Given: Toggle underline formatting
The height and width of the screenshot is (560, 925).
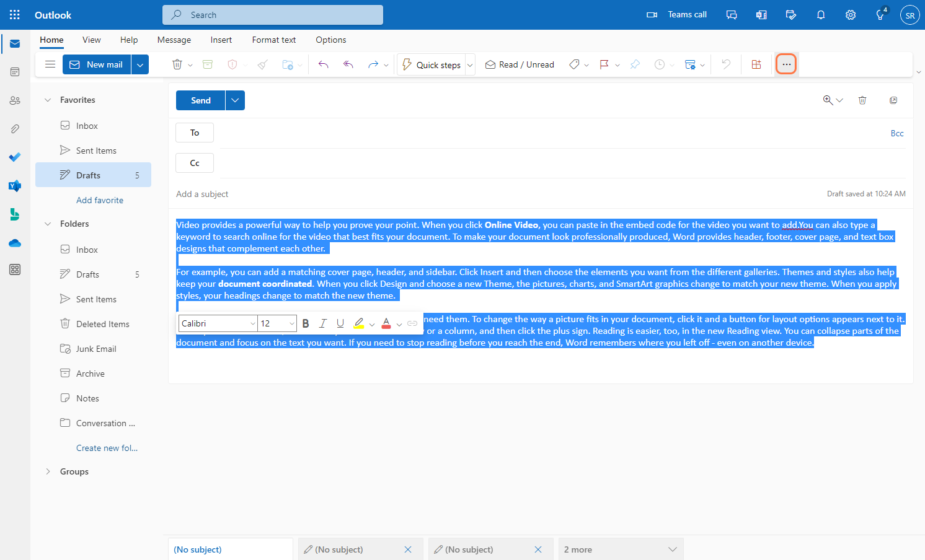Looking at the screenshot, I should point(340,323).
